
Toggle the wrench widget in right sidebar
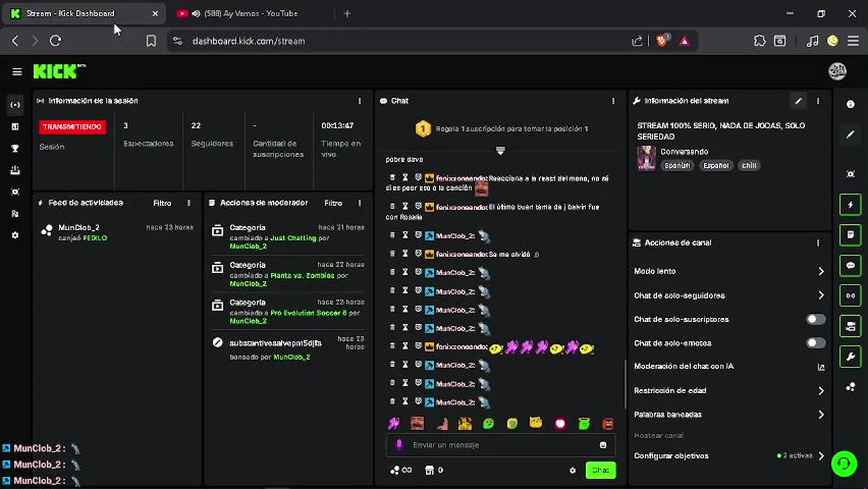click(x=850, y=356)
